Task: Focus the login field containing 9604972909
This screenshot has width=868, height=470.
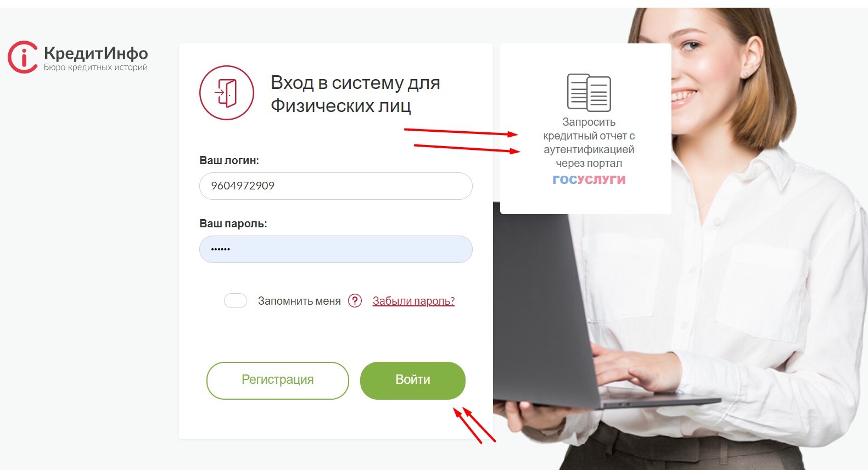Action: click(336, 186)
